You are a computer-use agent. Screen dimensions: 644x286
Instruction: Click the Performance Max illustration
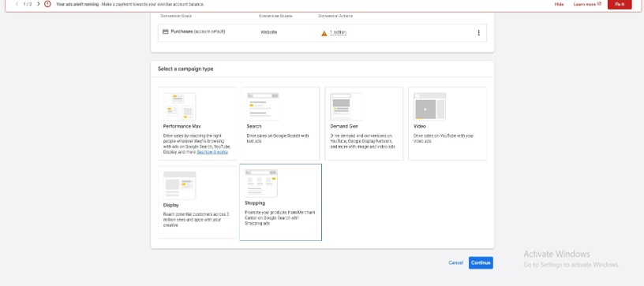click(x=179, y=106)
